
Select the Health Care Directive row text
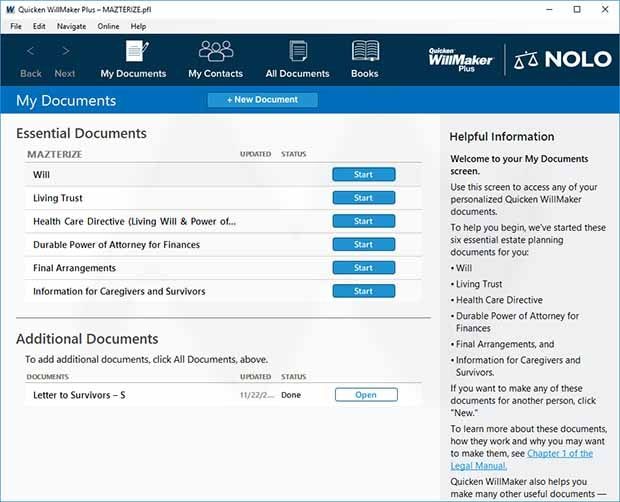[134, 221]
